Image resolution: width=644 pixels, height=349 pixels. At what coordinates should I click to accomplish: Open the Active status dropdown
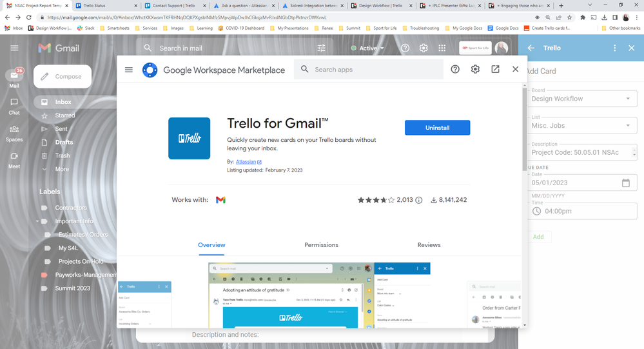click(367, 48)
